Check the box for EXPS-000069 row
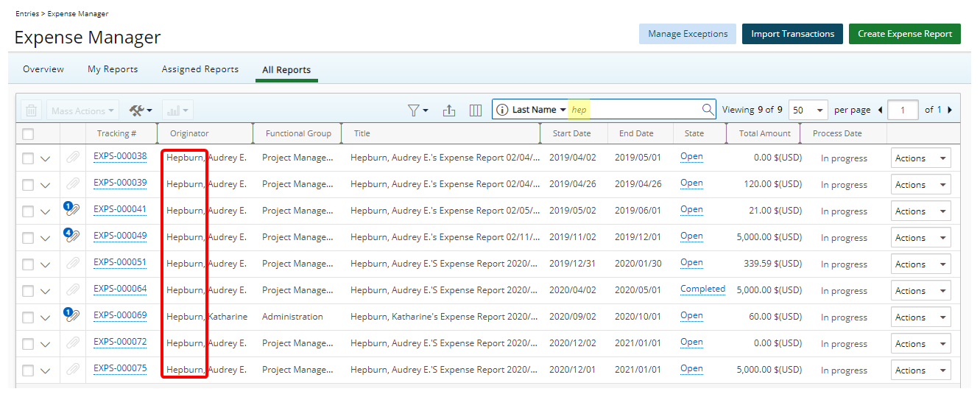This screenshot has height=397, width=980. tap(28, 317)
